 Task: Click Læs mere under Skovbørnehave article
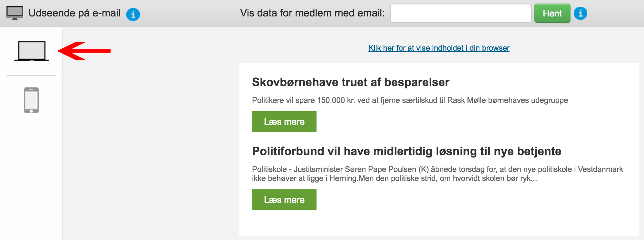[284, 122]
